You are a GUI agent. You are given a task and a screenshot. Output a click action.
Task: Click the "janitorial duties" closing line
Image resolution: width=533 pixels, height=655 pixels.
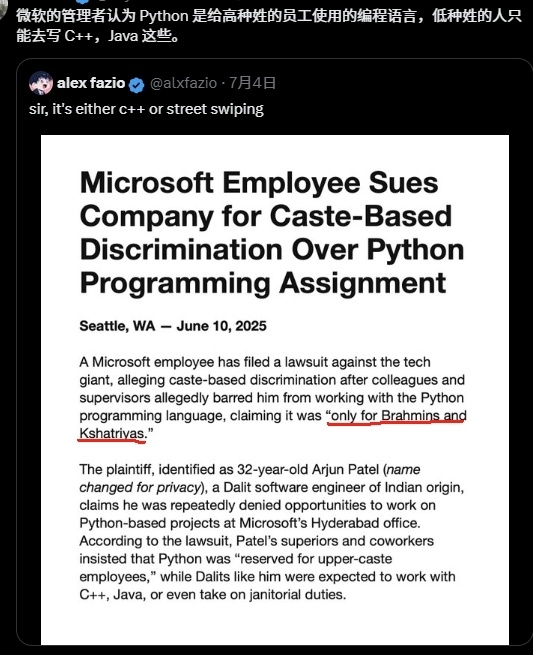point(213,594)
